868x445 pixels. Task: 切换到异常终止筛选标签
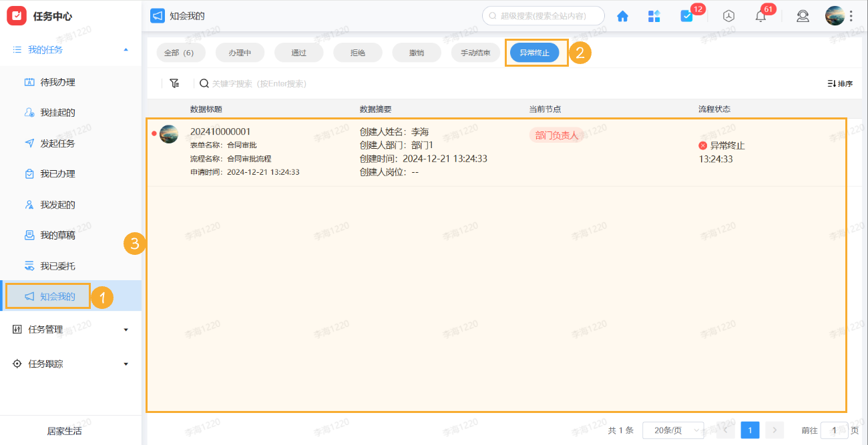coord(536,51)
